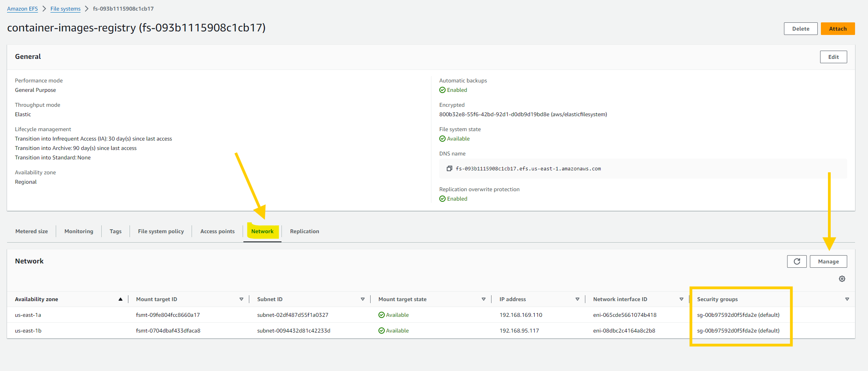Viewport: 868px width, 371px height.
Task: Click the Mount target ID column header
Action: pyautogui.click(x=156, y=299)
